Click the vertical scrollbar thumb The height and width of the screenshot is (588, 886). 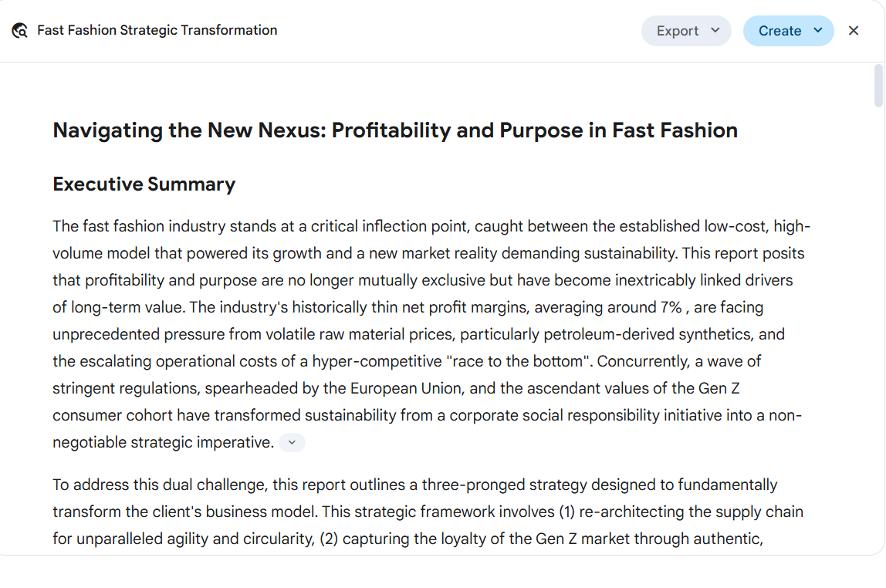point(878,86)
